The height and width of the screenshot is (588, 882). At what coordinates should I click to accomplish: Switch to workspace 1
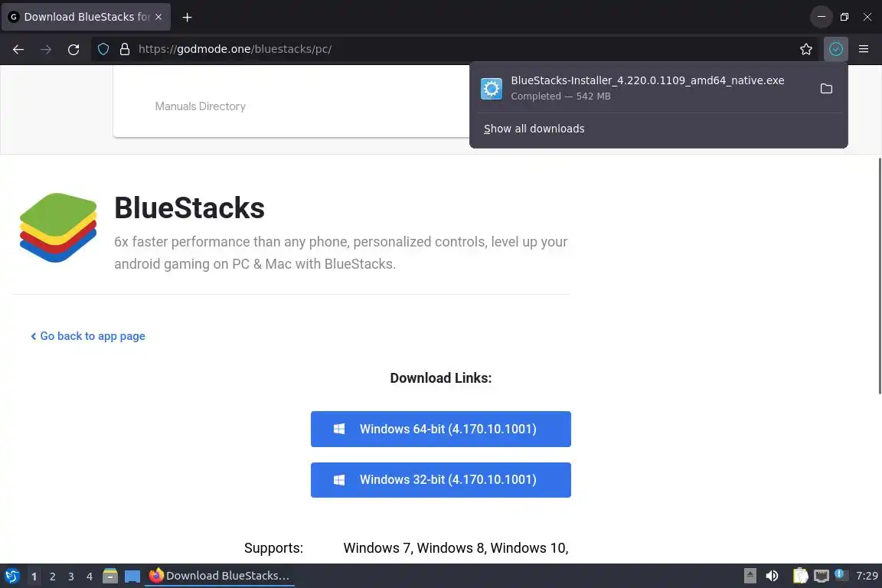click(34, 577)
